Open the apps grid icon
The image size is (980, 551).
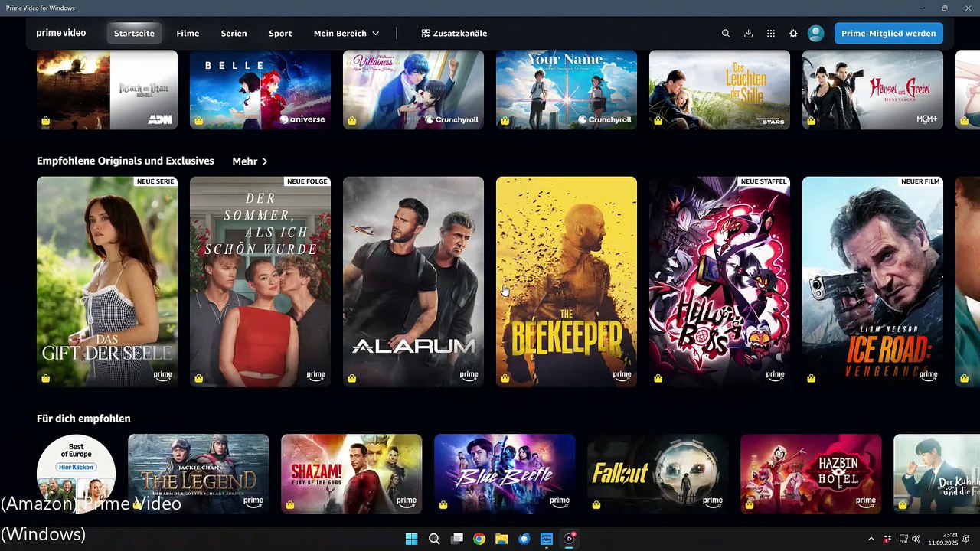[771, 34]
